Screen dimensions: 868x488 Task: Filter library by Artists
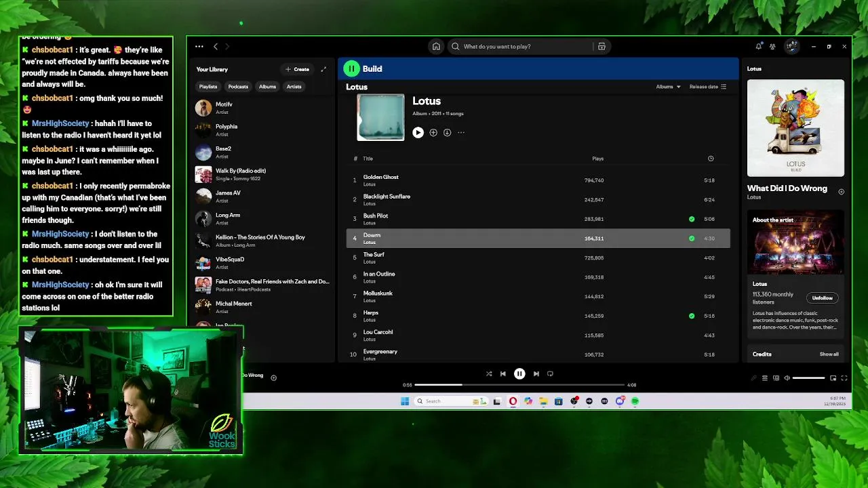coord(294,87)
